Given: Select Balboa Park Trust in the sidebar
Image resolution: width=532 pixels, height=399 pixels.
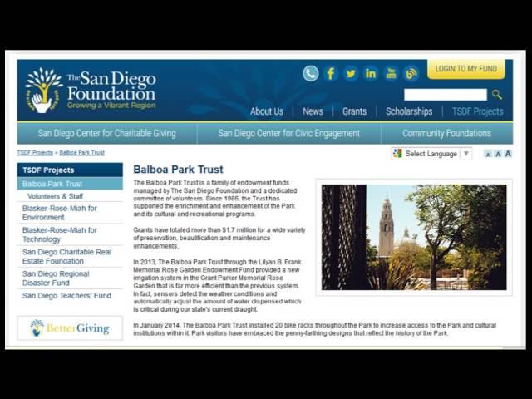Looking at the screenshot, I should tap(70, 184).
